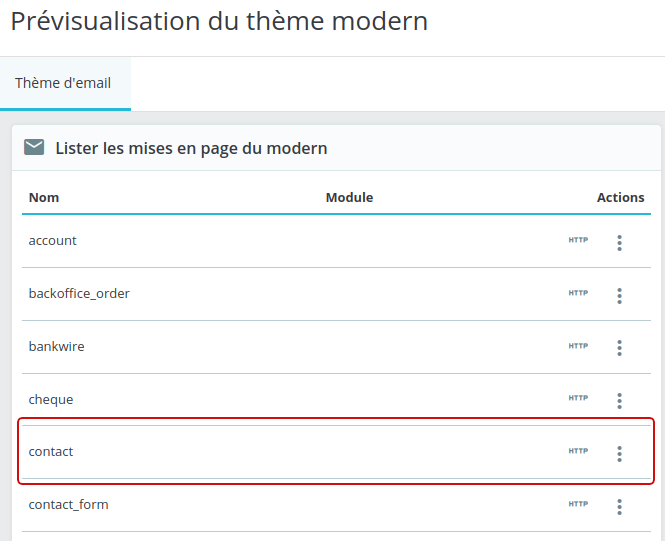This screenshot has height=541, width=665.
Task: Preview the cheque layout via HTTP icon
Action: 578,398
